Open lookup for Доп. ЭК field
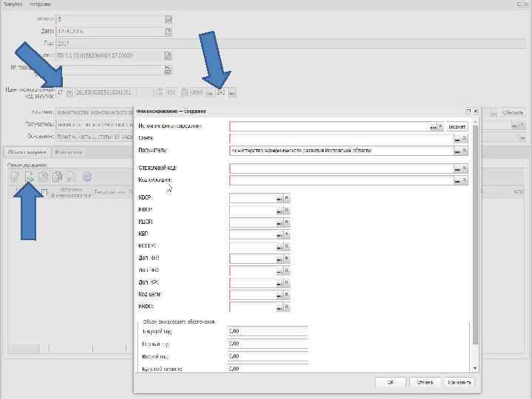532x399 pixels. point(279,271)
